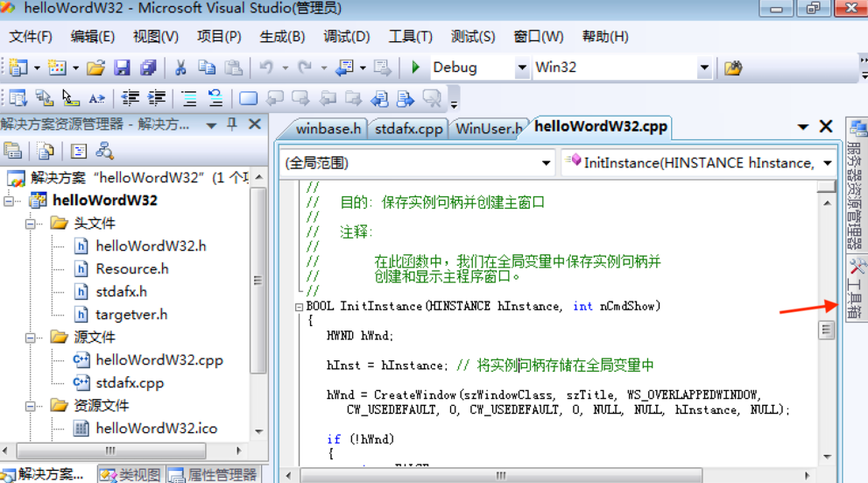Screen dimensions: 868x483
Task: Click the editor vertical scrollbar down arrow
Action: pos(827,457)
